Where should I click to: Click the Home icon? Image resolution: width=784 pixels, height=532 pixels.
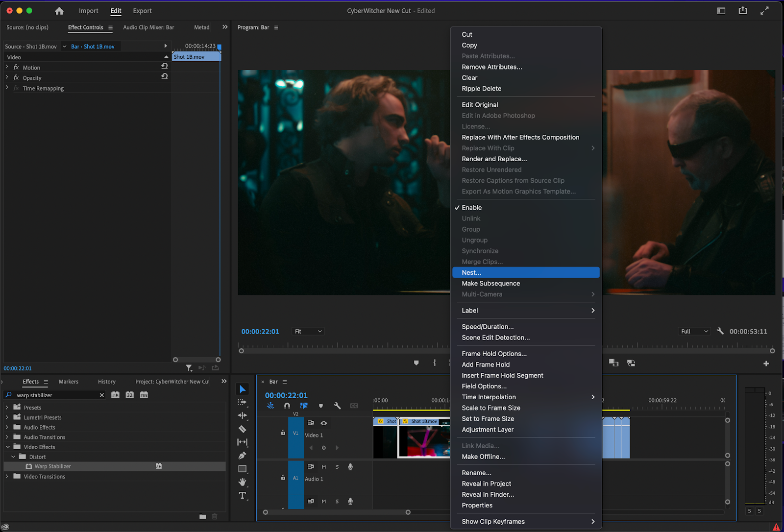(x=59, y=11)
